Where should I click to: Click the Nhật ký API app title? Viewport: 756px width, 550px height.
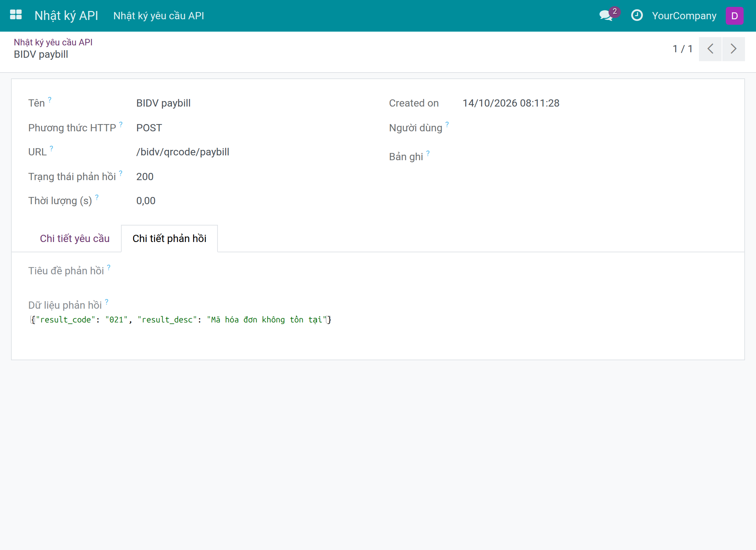66,15
